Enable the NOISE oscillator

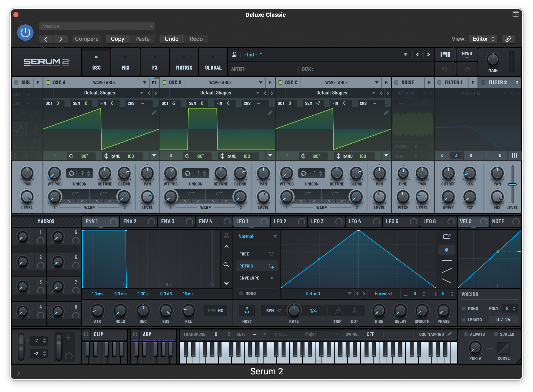pyautogui.click(x=396, y=82)
